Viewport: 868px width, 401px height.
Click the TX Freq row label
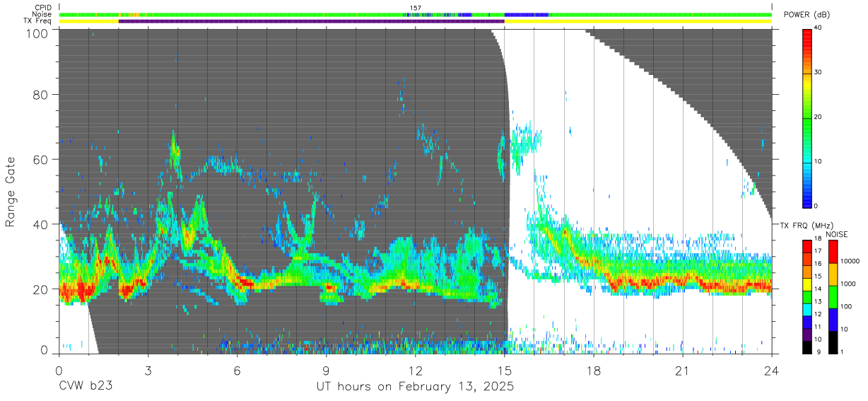(x=38, y=21)
